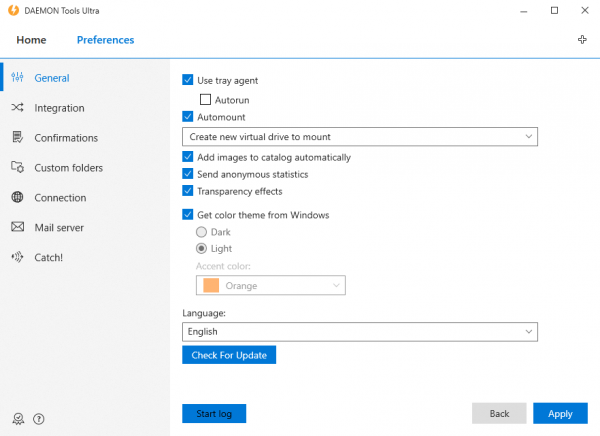This screenshot has width=600, height=436.
Task: Minimize the DAEMON Tools Ultra window
Action: (523, 11)
